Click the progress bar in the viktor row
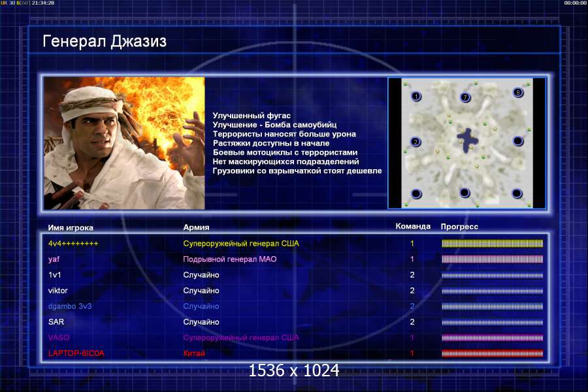Viewport: 588px width, 392px height. (493, 291)
